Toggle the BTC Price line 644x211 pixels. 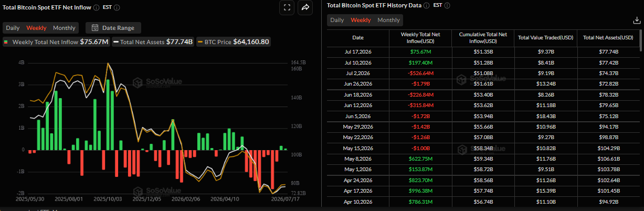[x=234, y=42]
